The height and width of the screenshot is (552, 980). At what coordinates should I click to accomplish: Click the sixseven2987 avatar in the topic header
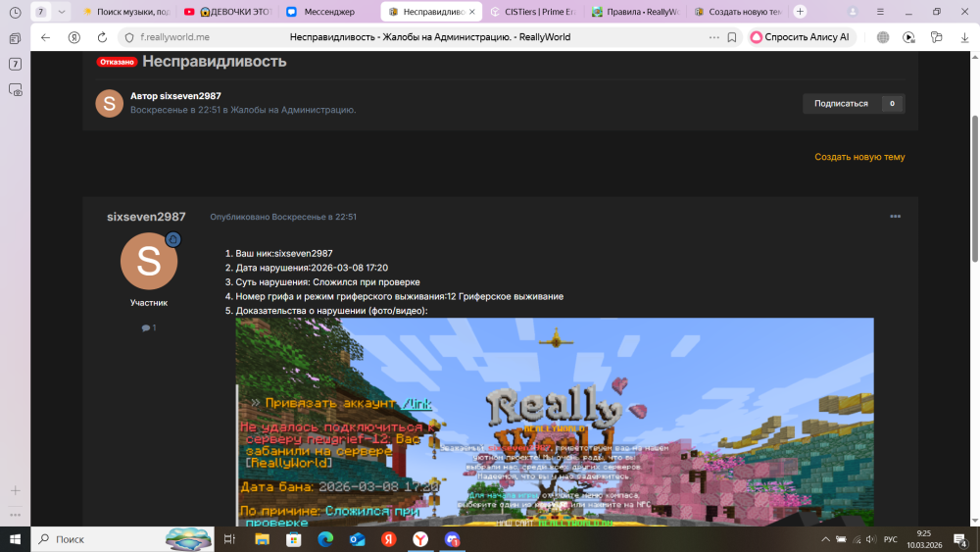[109, 103]
